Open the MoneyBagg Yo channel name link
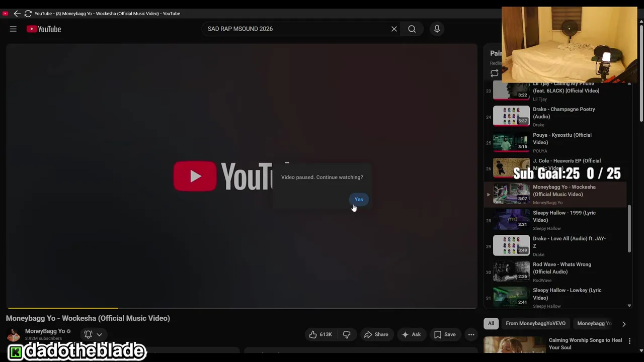 45,331
